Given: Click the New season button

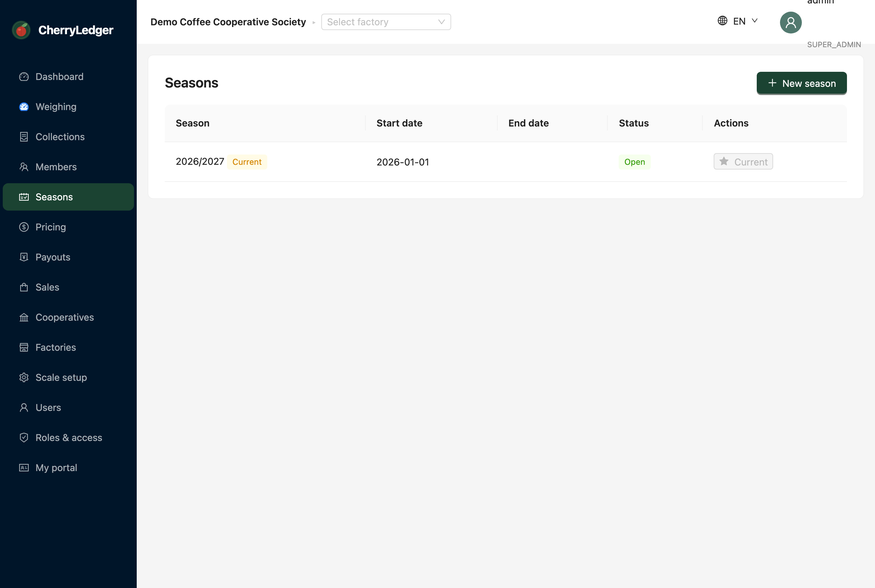Looking at the screenshot, I should click(x=802, y=83).
